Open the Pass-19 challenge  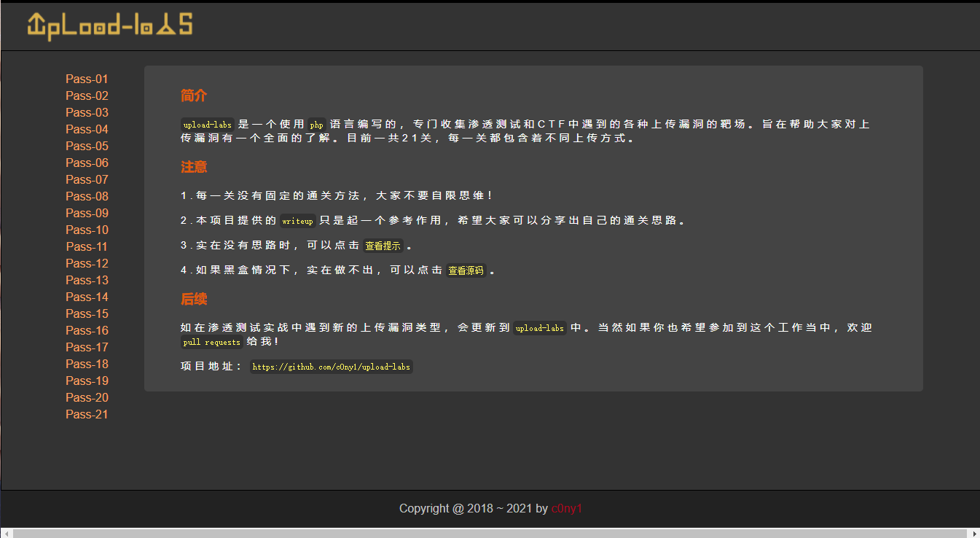86,381
